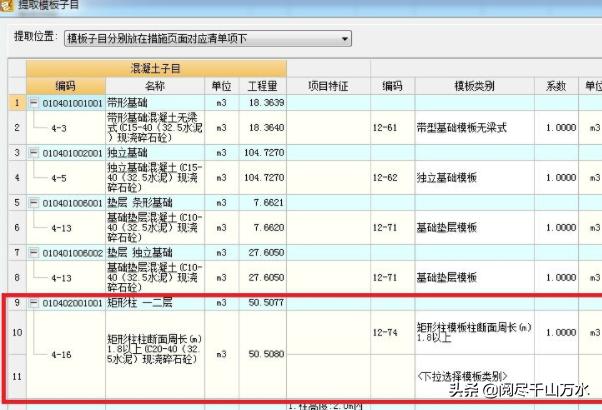Collapse the 垫层 条形基础 item 010401006001

(34, 202)
